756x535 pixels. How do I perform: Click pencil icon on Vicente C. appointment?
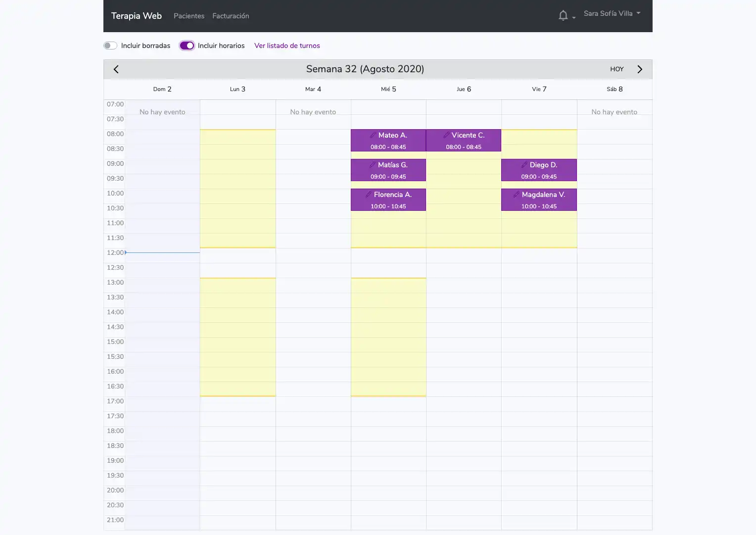click(x=446, y=135)
